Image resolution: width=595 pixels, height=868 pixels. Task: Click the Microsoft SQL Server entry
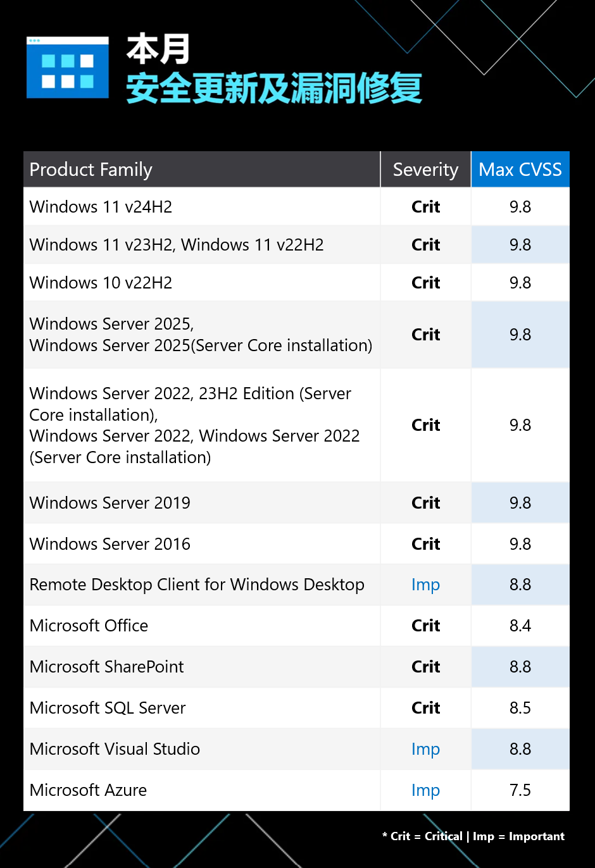coord(108,708)
